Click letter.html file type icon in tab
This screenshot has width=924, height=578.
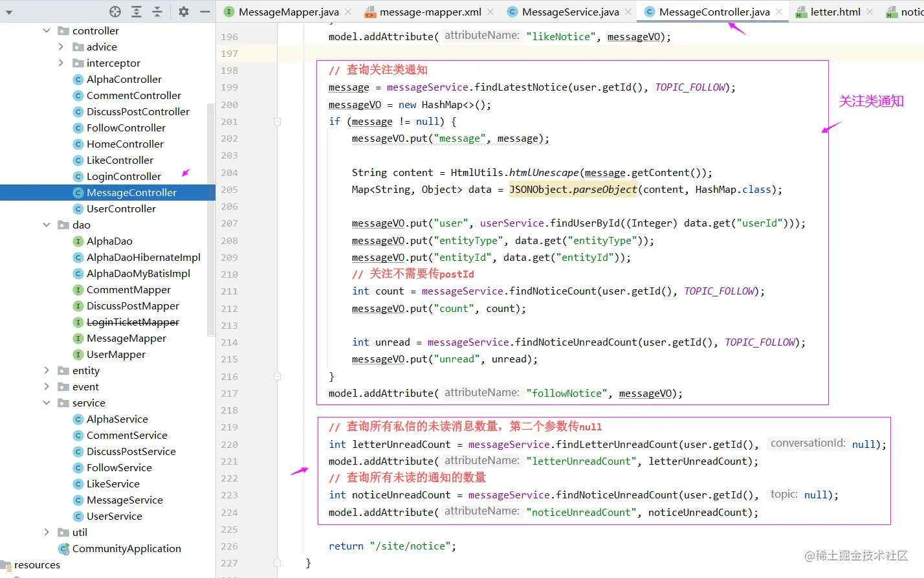point(801,12)
